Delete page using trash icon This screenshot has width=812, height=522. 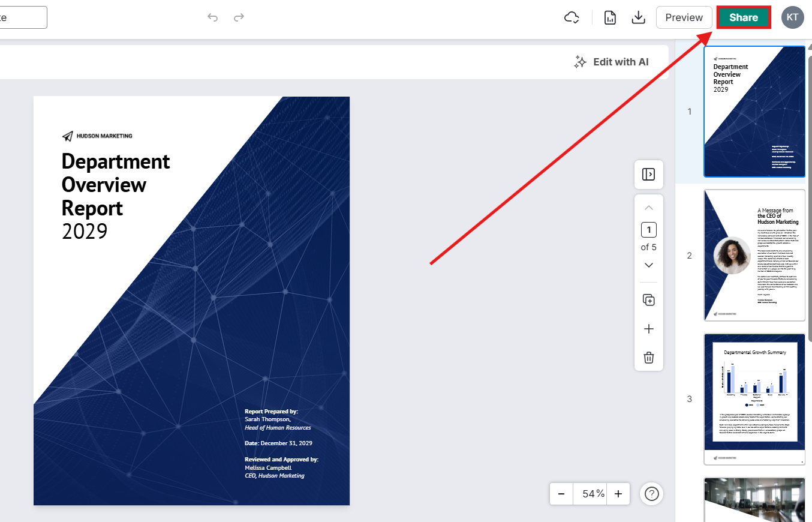pyautogui.click(x=648, y=358)
